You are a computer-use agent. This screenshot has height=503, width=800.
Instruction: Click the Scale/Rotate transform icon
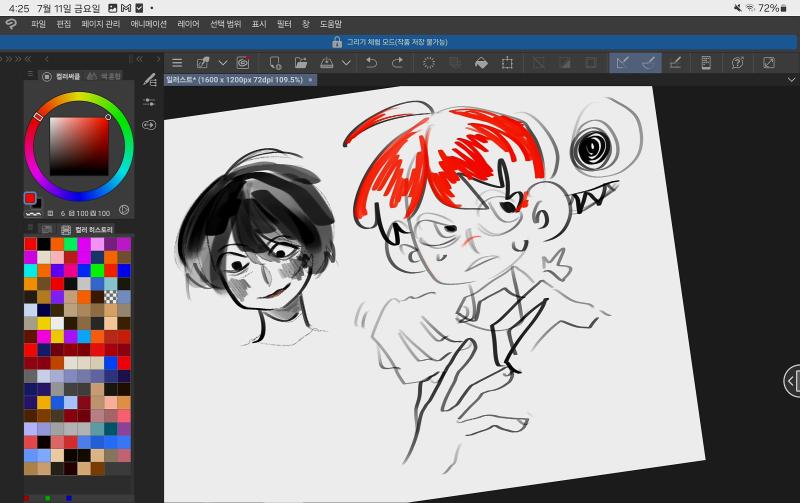[507, 63]
